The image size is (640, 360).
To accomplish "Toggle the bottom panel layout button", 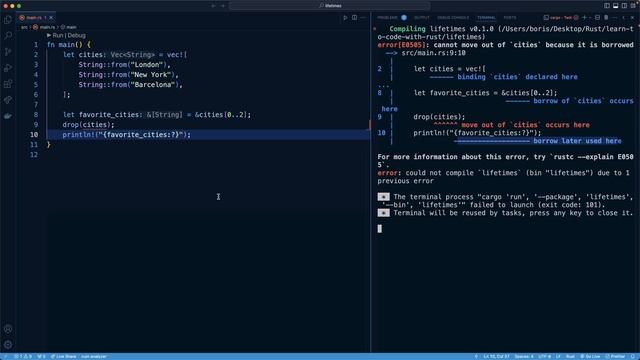I will click(x=616, y=6).
